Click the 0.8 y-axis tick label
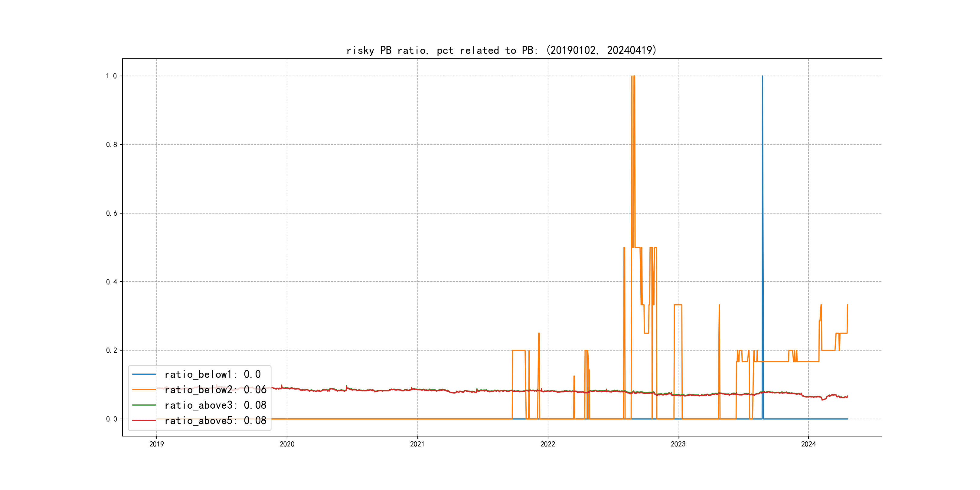This screenshot has width=980, height=490. click(x=111, y=145)
